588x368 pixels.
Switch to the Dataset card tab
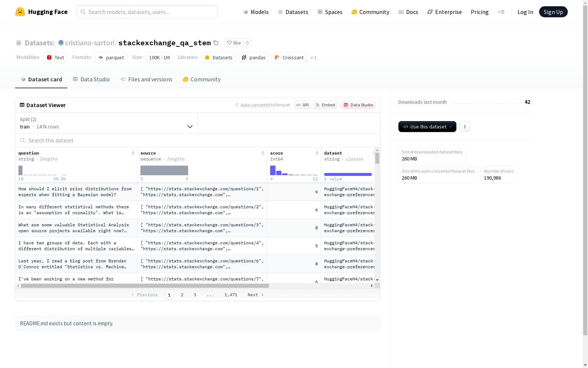41,79
